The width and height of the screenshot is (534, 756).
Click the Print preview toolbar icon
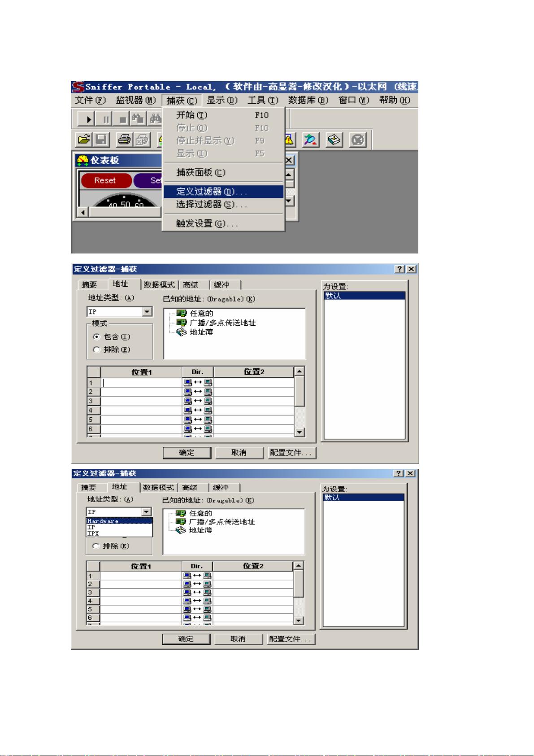tap(142, 140)
